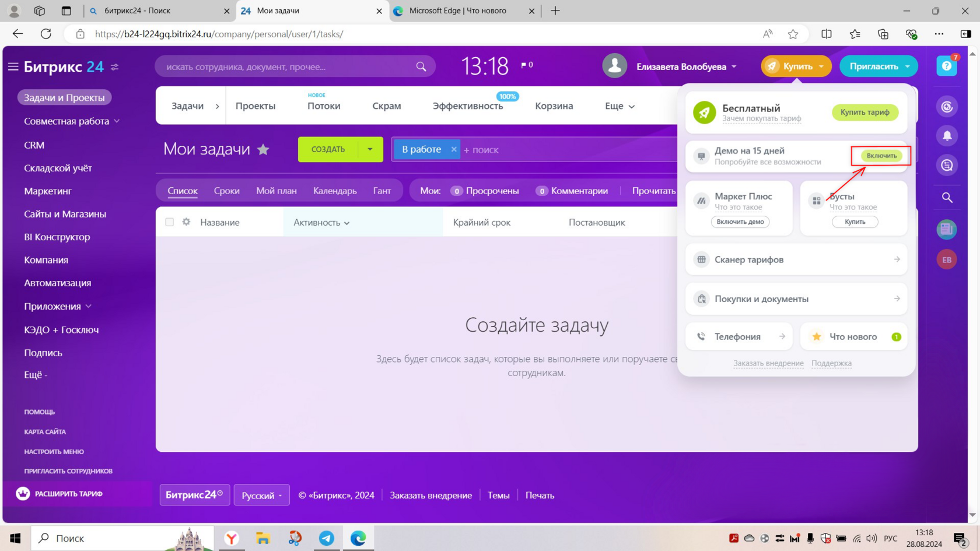Click the 'СОЗДАТЬ' task button
This screenshot has width=980, height=551.
(x=328, y=149)
